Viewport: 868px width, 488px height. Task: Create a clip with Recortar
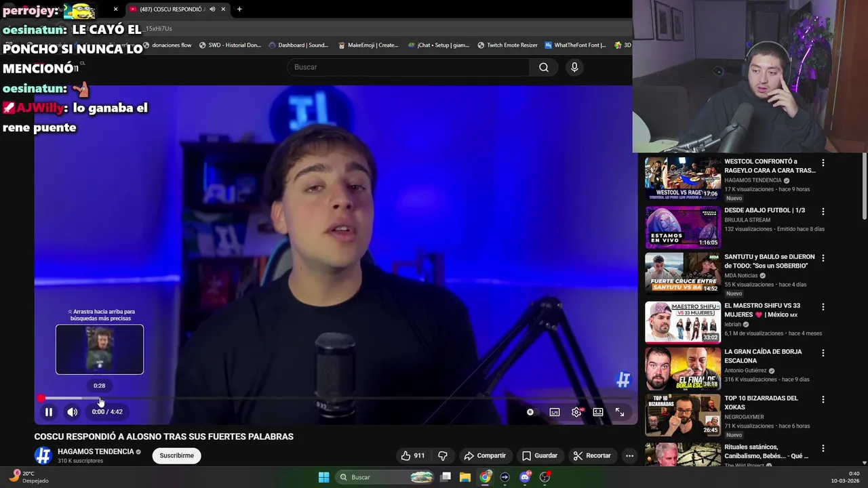pyautogui.click(x=592, y=455)
